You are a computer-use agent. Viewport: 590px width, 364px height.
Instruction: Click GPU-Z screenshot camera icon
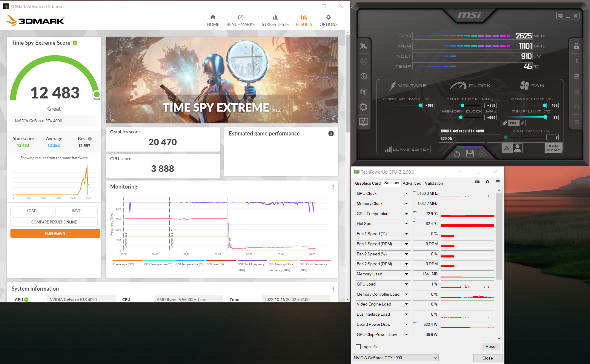(477, 182)
